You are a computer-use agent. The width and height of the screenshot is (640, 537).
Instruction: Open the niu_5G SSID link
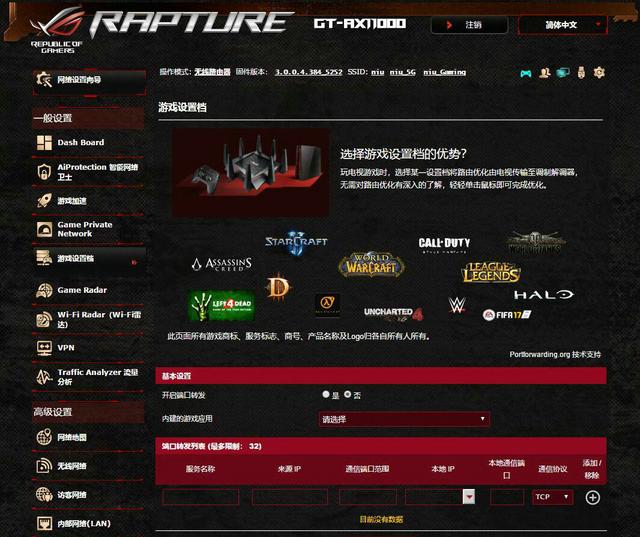(402, 72)
